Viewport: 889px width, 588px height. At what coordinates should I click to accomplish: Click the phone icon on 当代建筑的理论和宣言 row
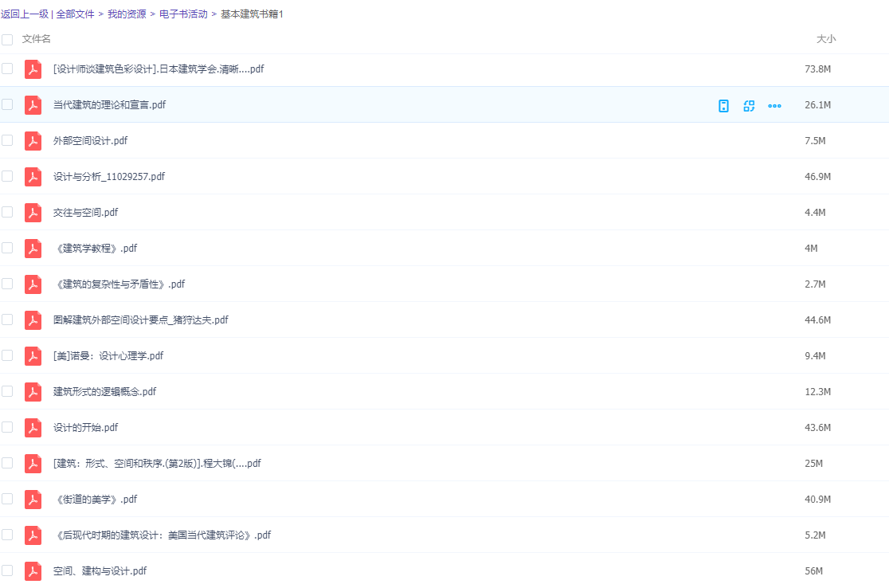723,105
